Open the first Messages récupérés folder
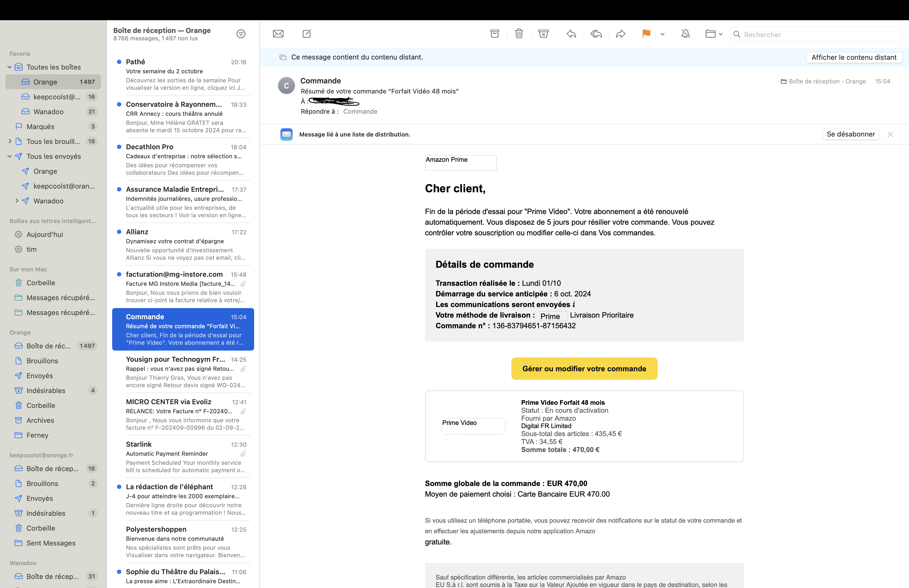Image resolution: width=909 pixels, height=588 pixels. pos(53,298)
